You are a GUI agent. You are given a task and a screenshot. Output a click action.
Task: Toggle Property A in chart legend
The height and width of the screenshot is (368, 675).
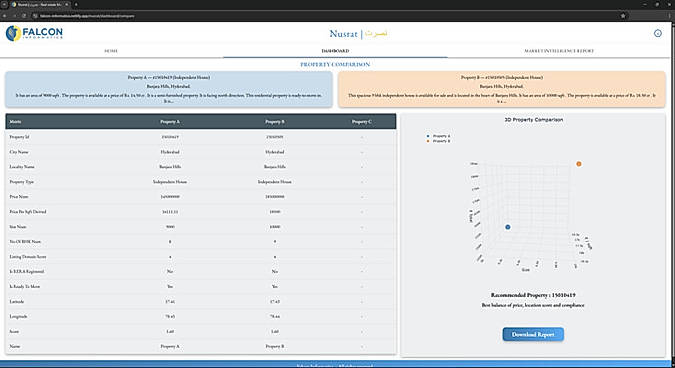tap(438, 136)
